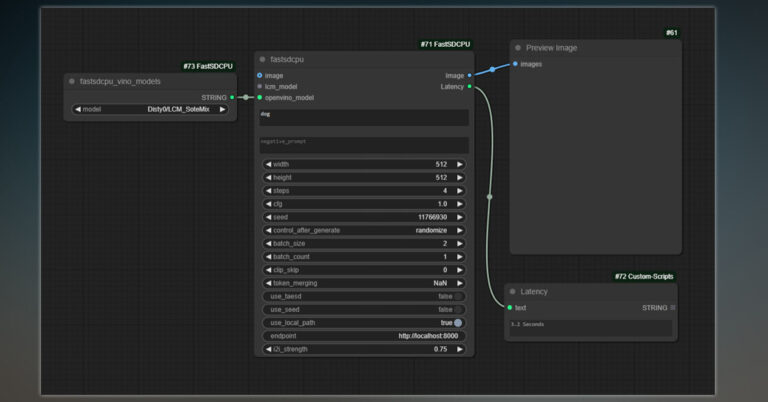Collapse the fastsdcpu_vino_models node title dot

pyautogui.click(x=72, y=81)
